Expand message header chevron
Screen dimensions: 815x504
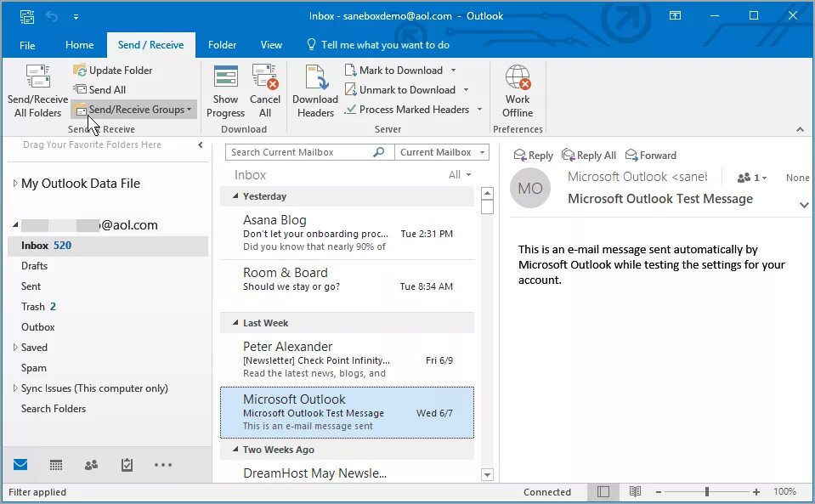pos(804,205)
